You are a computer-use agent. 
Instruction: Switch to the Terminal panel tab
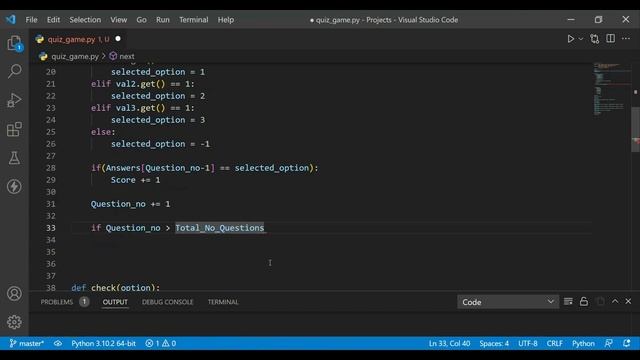pos(223,302)
